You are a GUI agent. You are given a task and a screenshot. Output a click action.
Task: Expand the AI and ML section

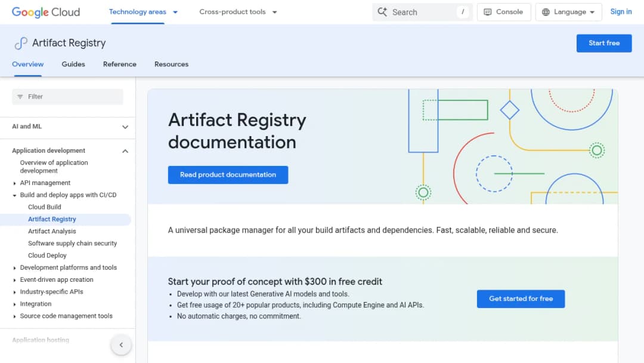(125, 127)
